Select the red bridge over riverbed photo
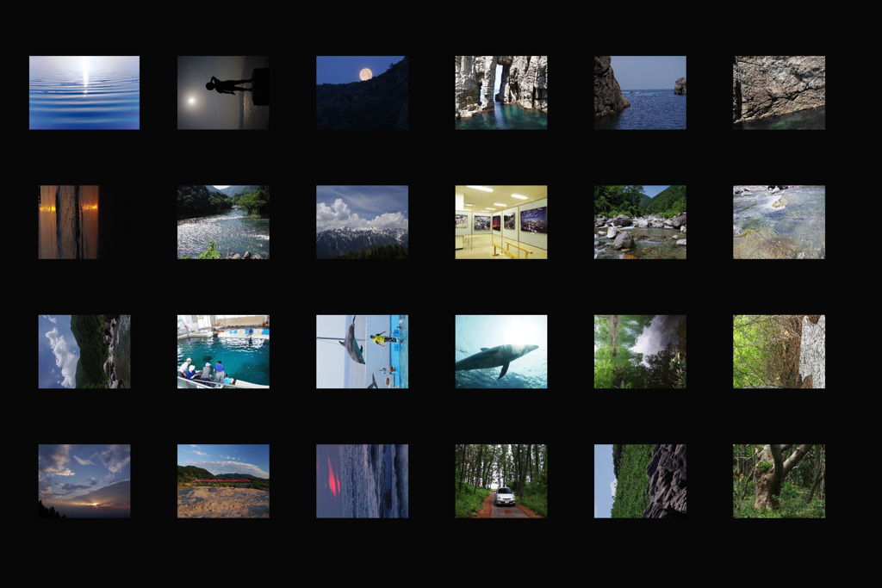Viewport: 882px width, 588px height. point(223,480)
